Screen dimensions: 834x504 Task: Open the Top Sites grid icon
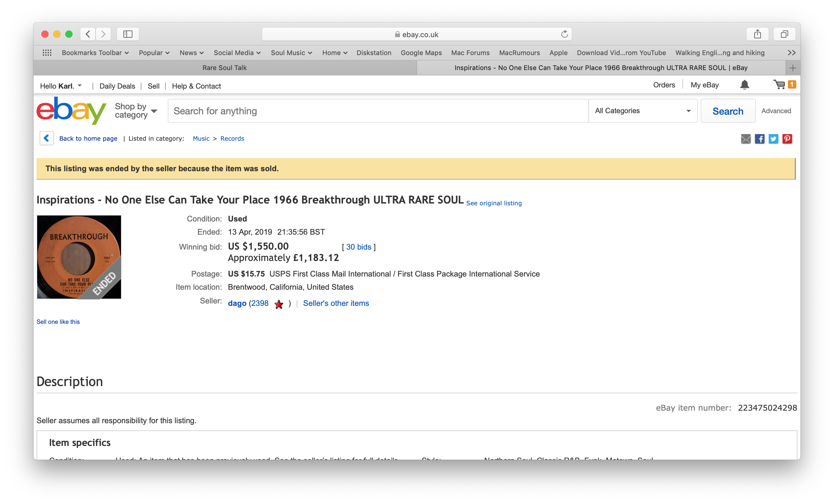pyautogui.click(x=47, y=53)
